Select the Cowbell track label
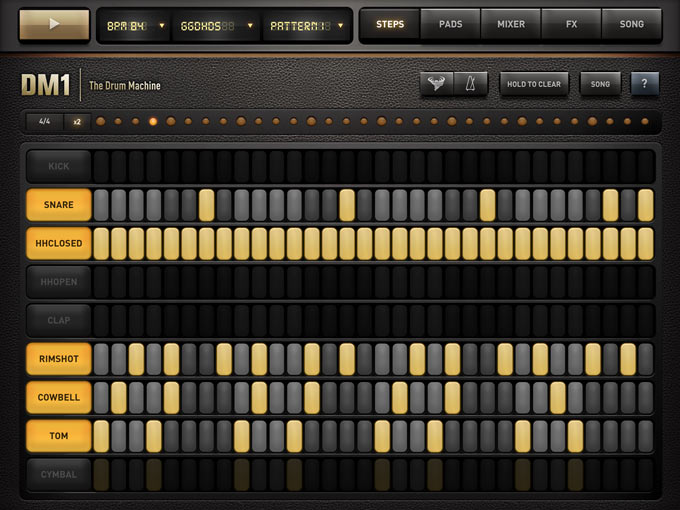Screen dimensions: 680x510 tap(59, 397)
